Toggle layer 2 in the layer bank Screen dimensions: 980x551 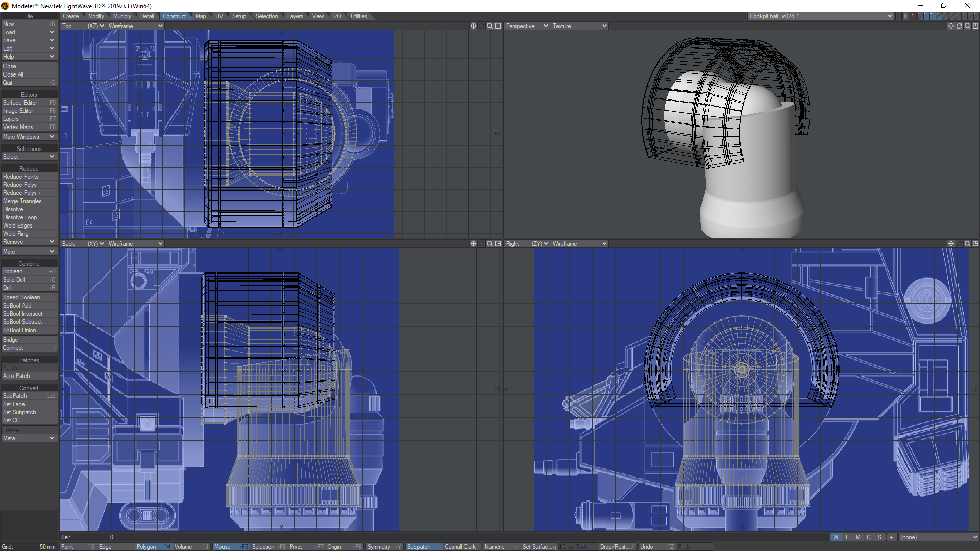926,16
